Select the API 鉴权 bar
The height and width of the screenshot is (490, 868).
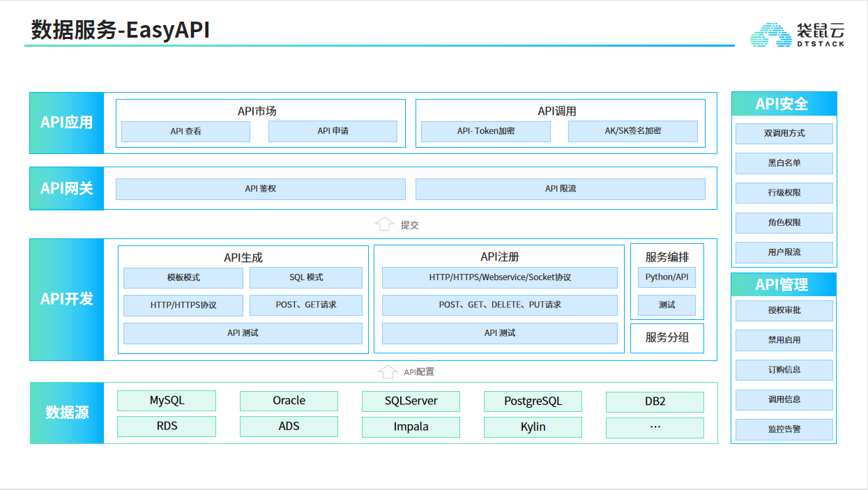(x=261, y=189)
